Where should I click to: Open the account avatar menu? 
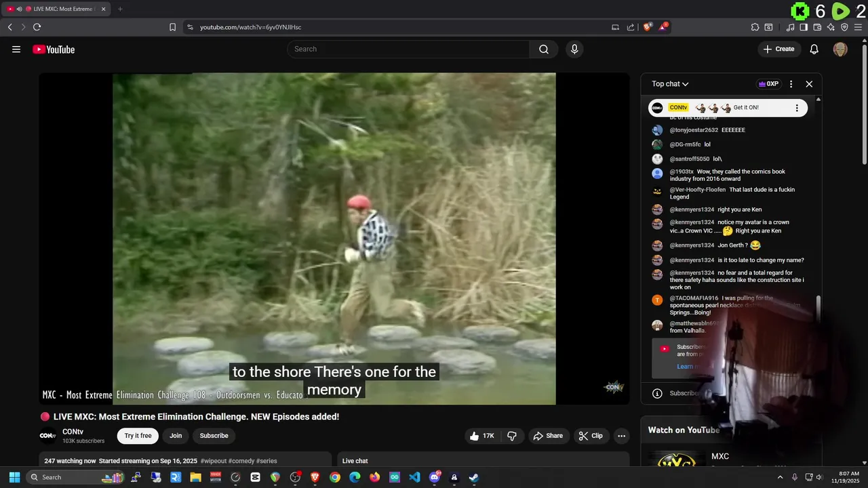pos(840,49)
